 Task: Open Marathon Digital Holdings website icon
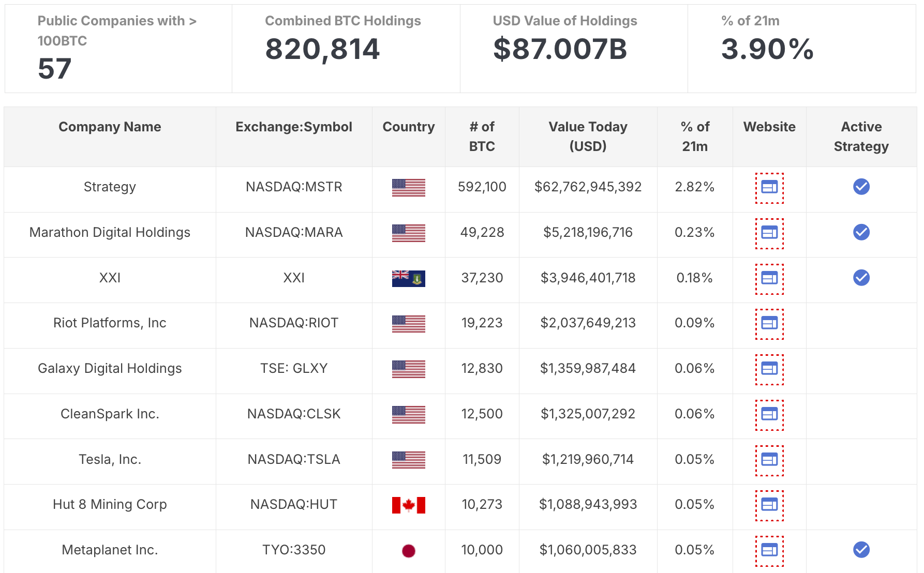pos(769,233)
